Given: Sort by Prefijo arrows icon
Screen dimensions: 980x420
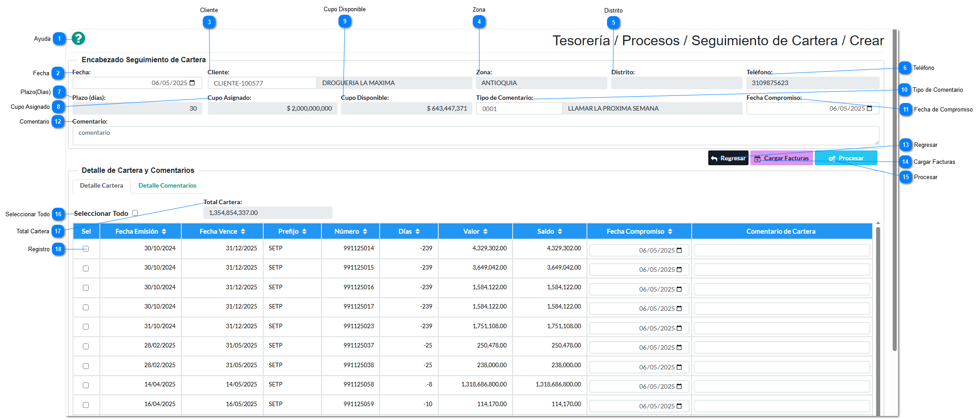Looking at the screenshot, I should [x=304, y=231].
